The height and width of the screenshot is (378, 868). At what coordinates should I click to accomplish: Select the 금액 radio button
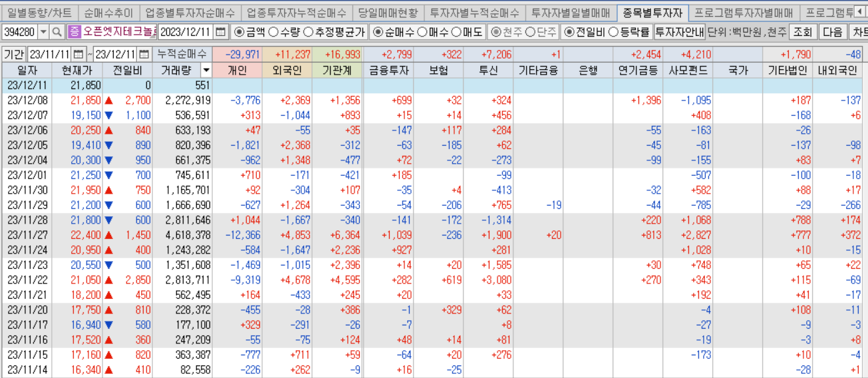[x=240, y=32]
